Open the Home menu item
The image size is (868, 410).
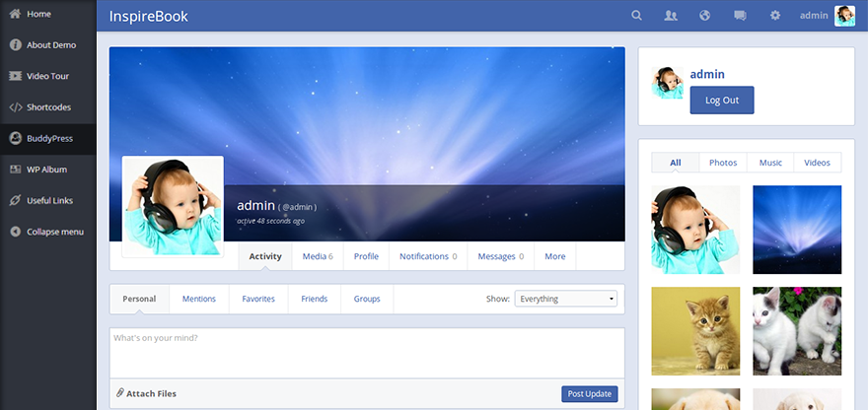[48, 14]
